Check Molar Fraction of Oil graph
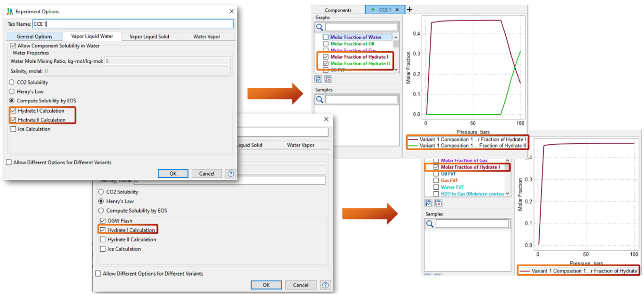Image resolution: width=644 pixels, height=294 pixels. coord(325,44)
